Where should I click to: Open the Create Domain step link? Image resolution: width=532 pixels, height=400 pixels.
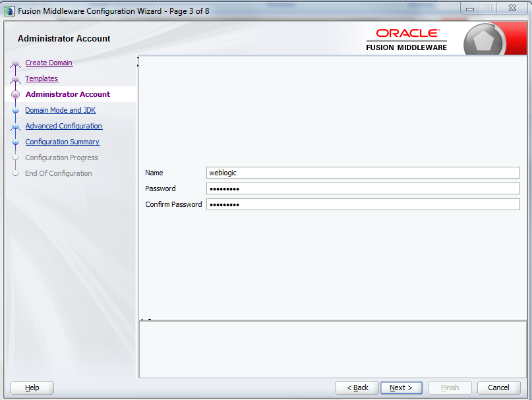coord(48,63)
